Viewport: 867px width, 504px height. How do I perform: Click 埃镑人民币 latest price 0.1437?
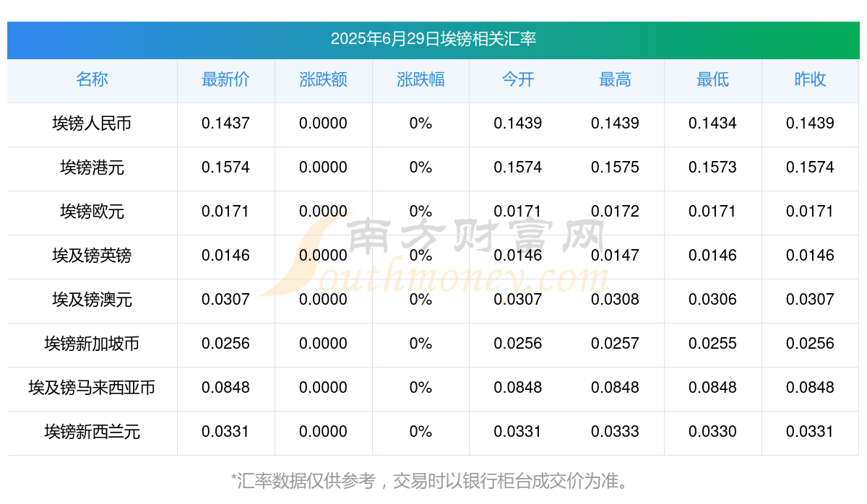tap(225, 123)
